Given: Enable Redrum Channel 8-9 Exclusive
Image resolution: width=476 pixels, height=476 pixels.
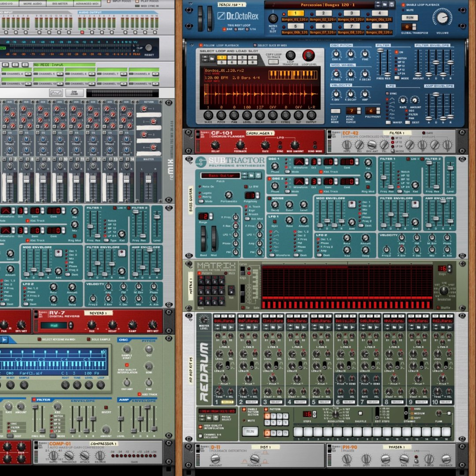Looking at the screenshot, I should point(201,436).
